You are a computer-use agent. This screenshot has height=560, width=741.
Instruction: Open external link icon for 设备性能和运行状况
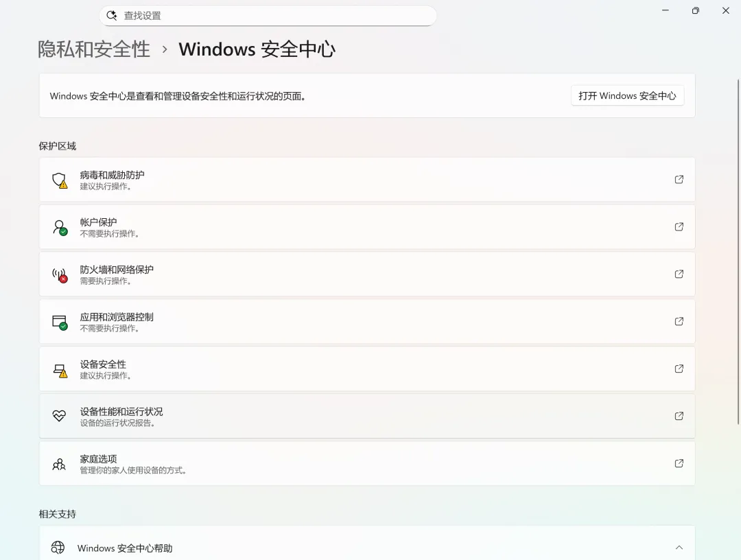[x=679, y=416]
